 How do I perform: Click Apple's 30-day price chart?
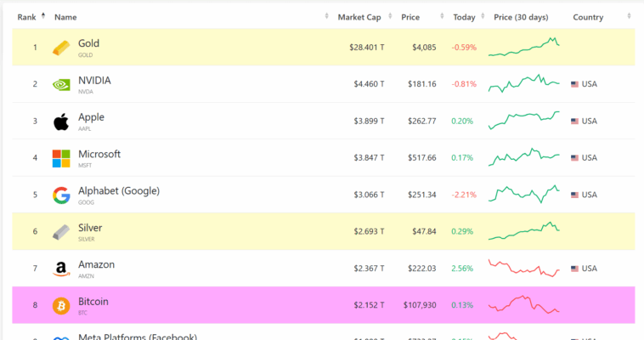pyautogui.click(x=523, y=121)
